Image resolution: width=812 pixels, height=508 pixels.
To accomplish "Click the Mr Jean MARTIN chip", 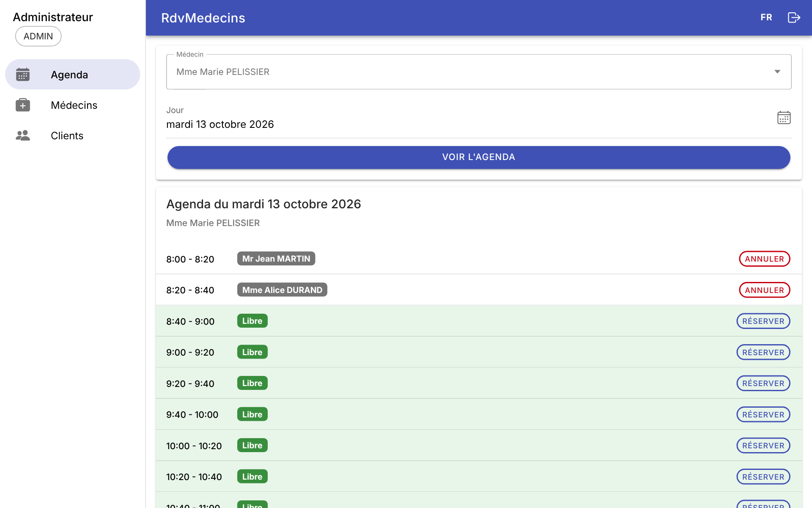I will [x=276, y=259].
